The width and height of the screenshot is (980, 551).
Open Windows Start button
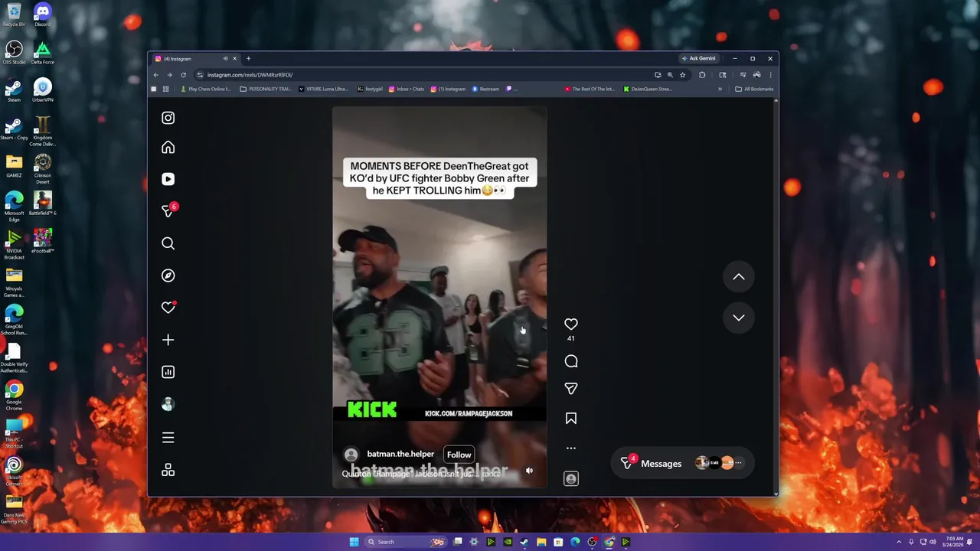point(354,542)
